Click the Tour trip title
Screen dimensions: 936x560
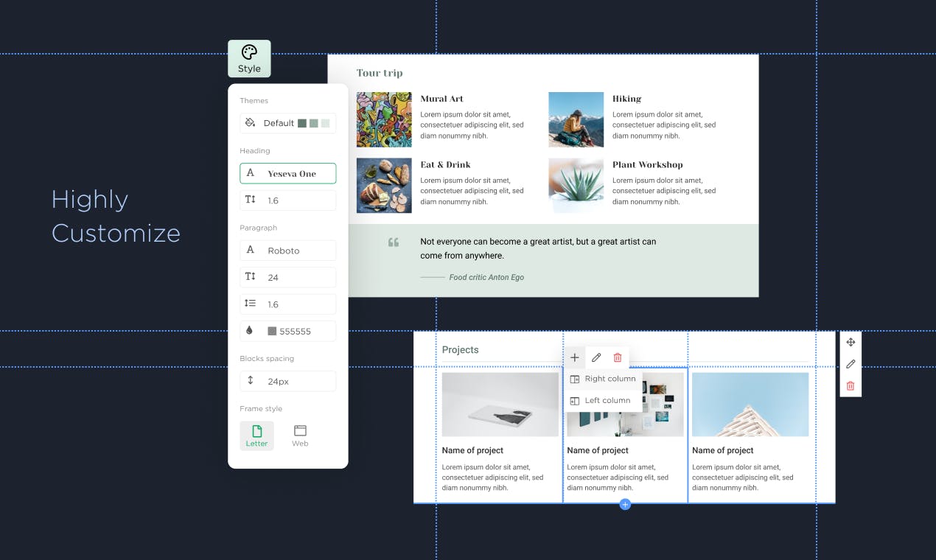coord(380,73)
